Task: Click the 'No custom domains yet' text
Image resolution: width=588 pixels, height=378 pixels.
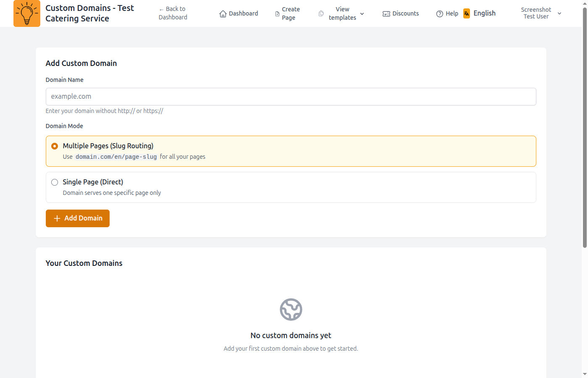Action: (291, 336)
